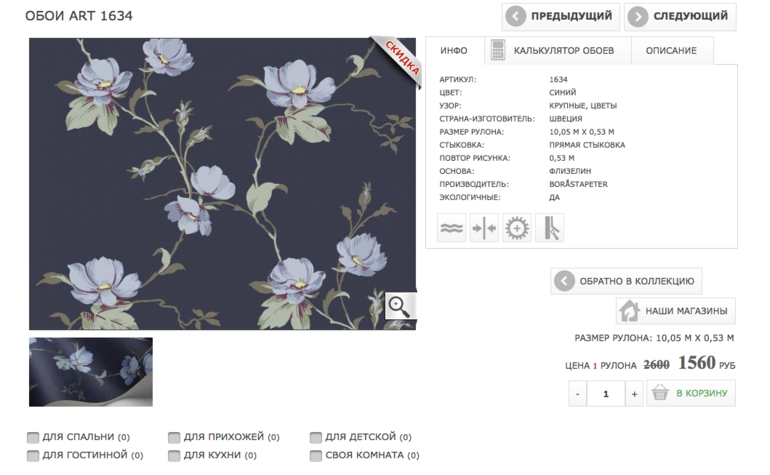Image resolution: width=770 pixels, height=475 pixels.
Task: Select the rolled wallpaper thumbnail
Action: coord(91,372)
